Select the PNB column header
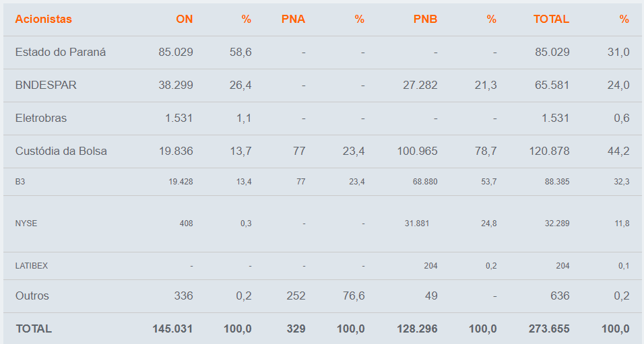The height and width of the screenshot is (344, 644). (x=426, y=20)
